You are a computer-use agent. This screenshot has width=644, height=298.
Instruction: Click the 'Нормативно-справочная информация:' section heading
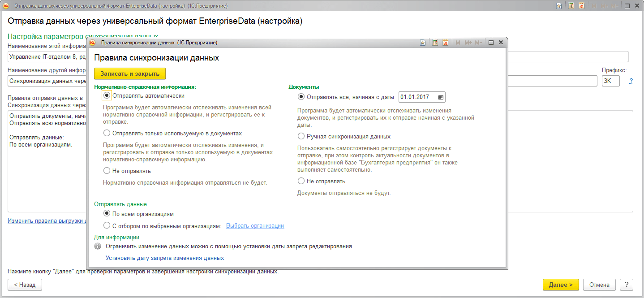pyautogui.click(x=145, y=87)
